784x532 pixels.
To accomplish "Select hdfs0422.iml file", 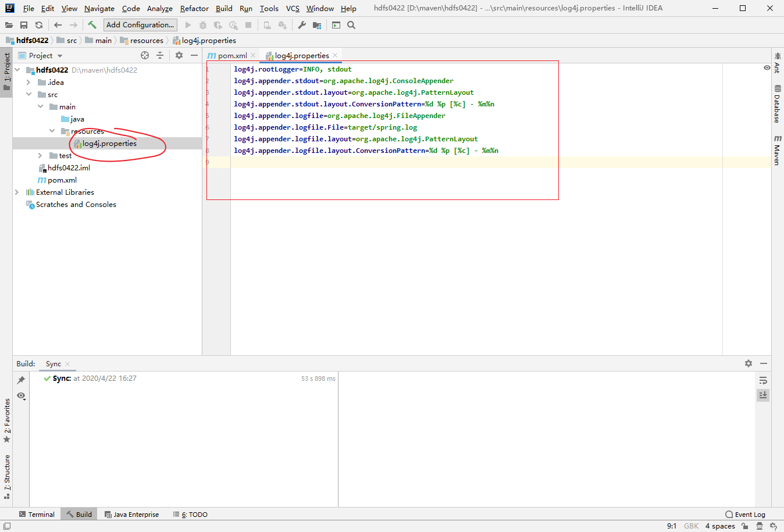I will pyautogui.click(x=69, y=167).
